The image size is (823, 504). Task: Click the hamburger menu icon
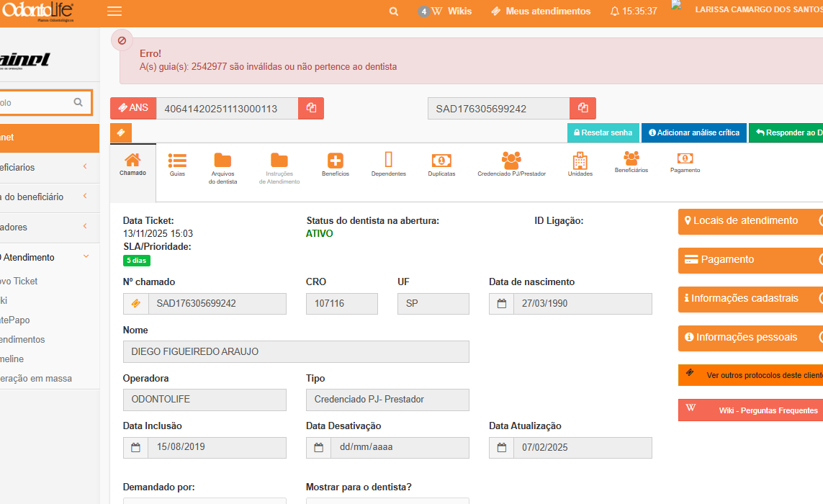(114, 12)
